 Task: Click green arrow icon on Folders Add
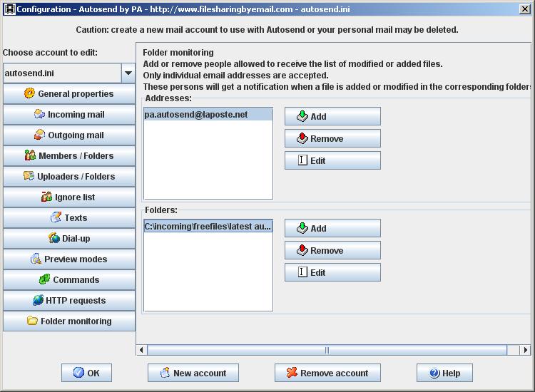[x=302, y=228]
